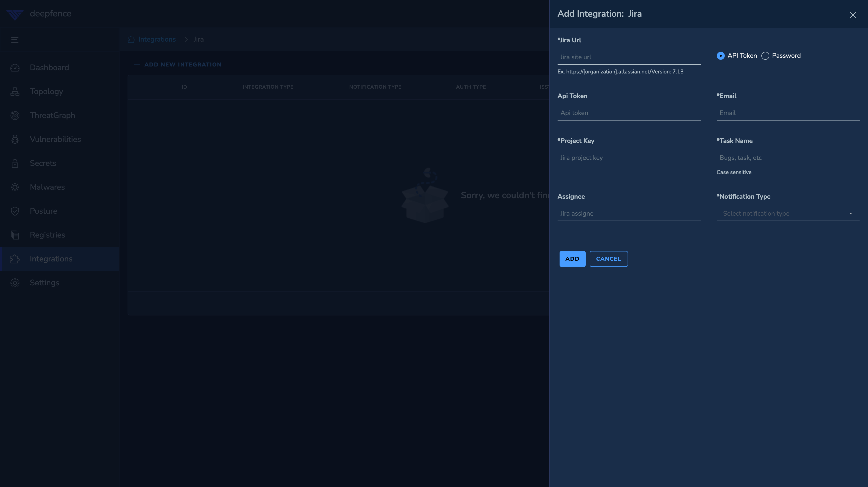The image size is (868, 487).
Task: Click the Add Integration: Jira title
Action: [599, 14]
